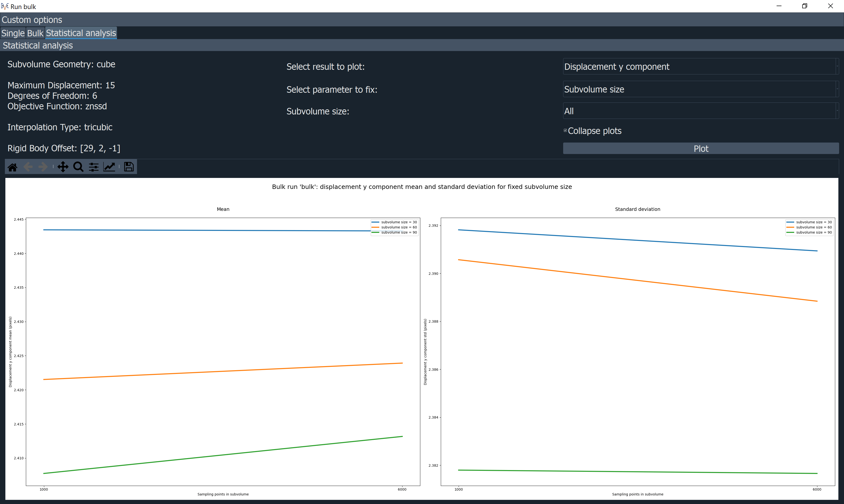Click the orange line in Standard deviation plot
The height and width of the screenshot is (504, 844).
[x=638, y=280]
